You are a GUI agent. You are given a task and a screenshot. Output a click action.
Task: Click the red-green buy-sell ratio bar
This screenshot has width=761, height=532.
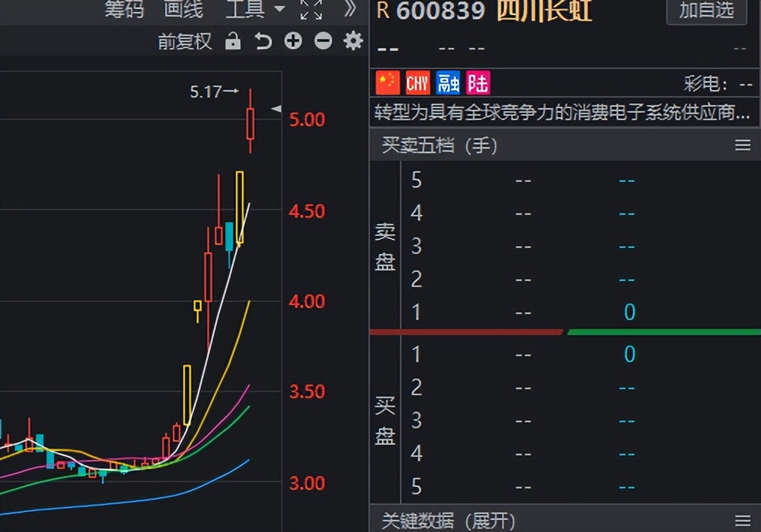point(564,331)
